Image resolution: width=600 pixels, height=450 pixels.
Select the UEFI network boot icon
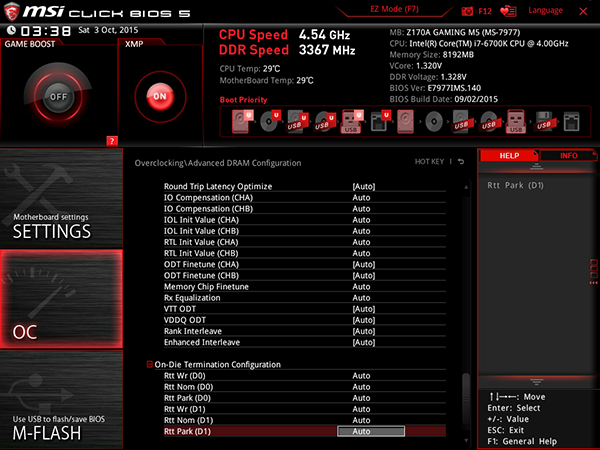380,121
